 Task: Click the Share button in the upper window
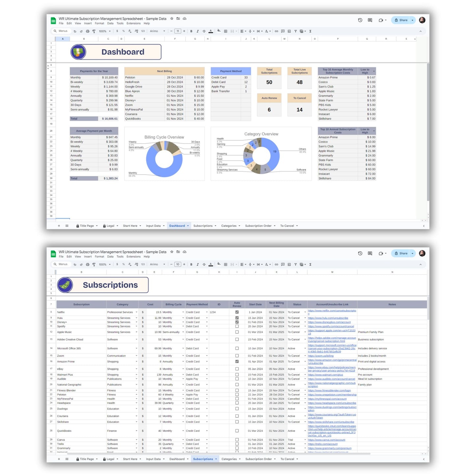click(x=401, y=20)
